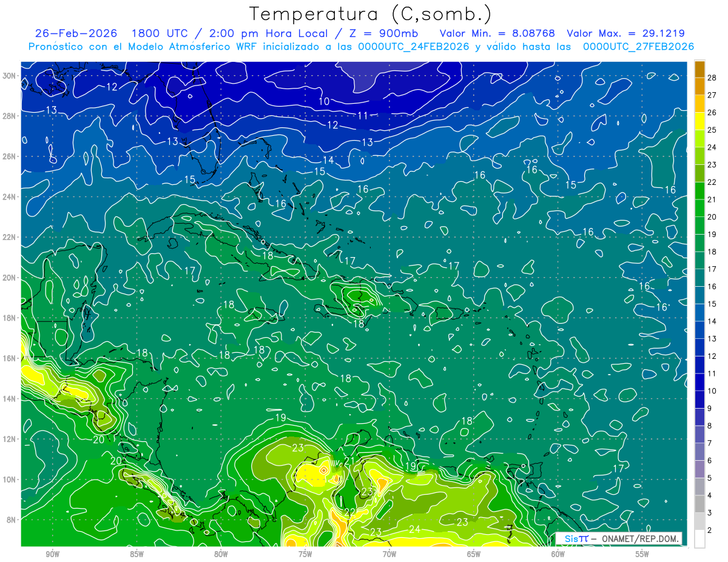
Task: Click the "80W" longitude axis label
Action: (221, 554)
